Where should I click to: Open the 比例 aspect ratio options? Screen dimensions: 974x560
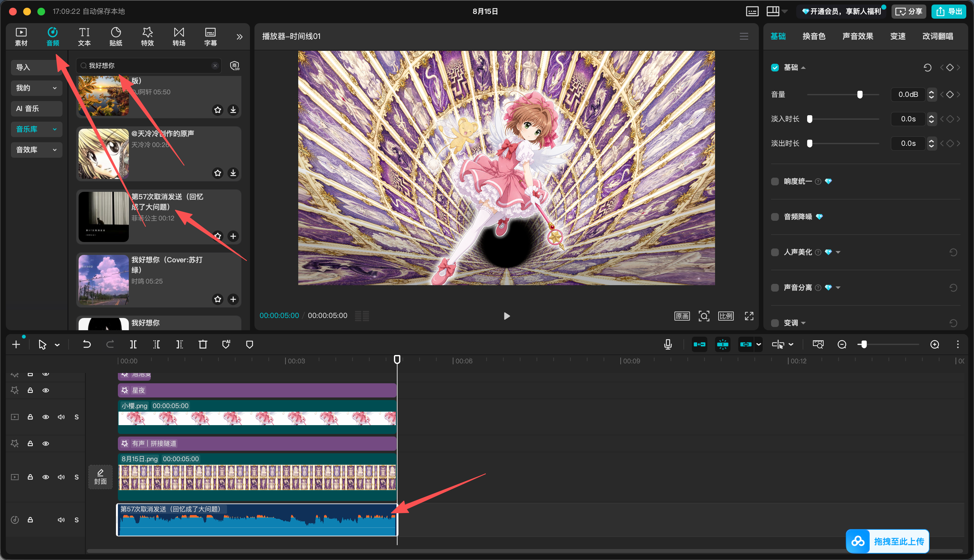tap(726, 316)
